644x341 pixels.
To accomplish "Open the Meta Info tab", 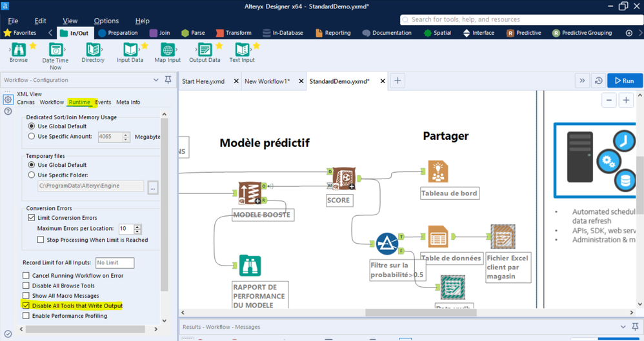I will coord(128,102).
